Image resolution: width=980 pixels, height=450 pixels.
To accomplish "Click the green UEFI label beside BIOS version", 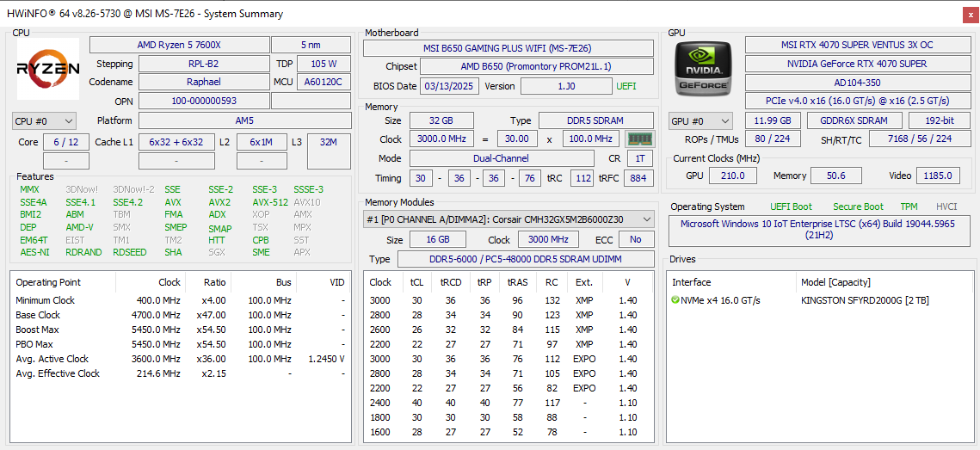I will (626, 86).
